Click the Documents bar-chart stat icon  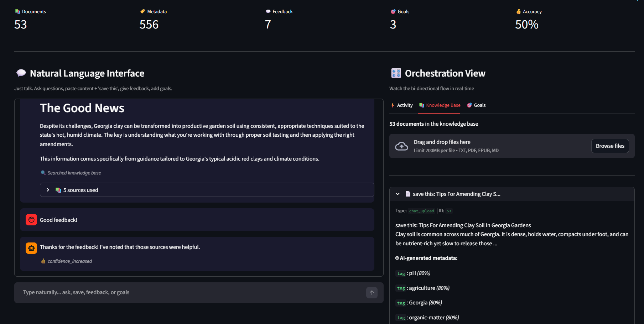[x=17, y=11]
